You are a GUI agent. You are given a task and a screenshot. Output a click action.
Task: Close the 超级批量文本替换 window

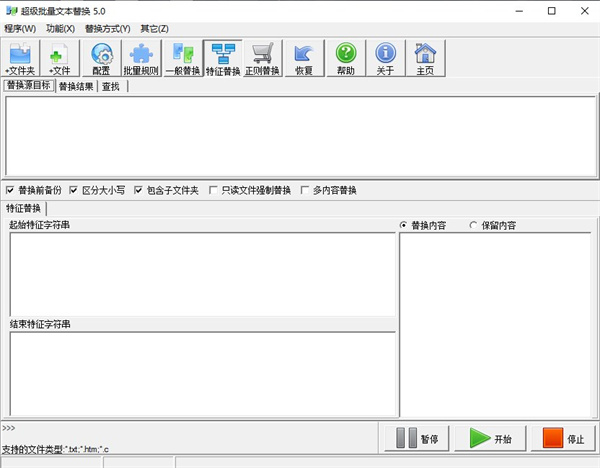(x=584, y=11)
